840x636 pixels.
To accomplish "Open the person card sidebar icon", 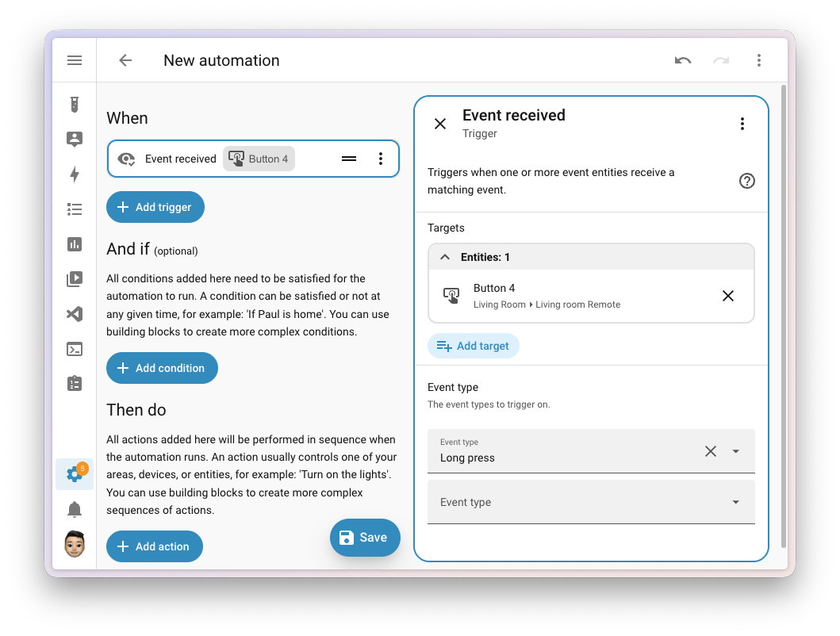I will [x=75, y=139].
